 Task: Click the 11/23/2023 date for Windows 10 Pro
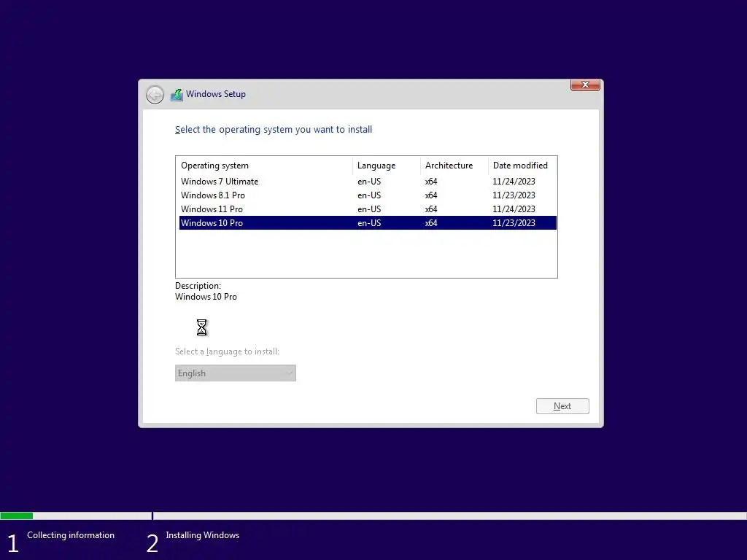click(x=514, y=223)
